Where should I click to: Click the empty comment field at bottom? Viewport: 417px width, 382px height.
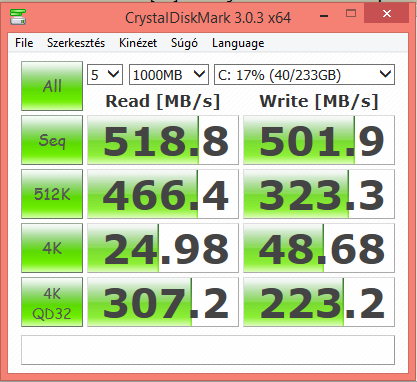click(208, 350)
